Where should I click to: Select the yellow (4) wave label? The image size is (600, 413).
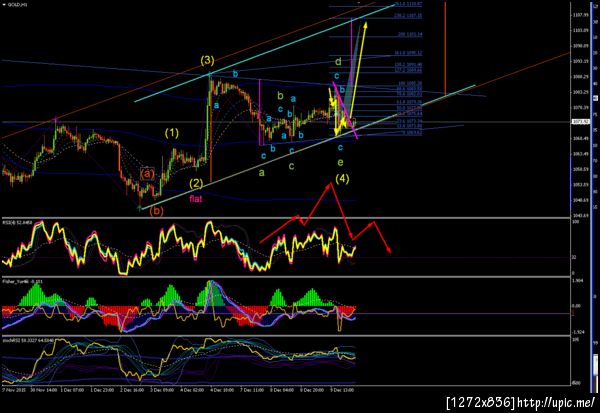(x=342, y=179)
